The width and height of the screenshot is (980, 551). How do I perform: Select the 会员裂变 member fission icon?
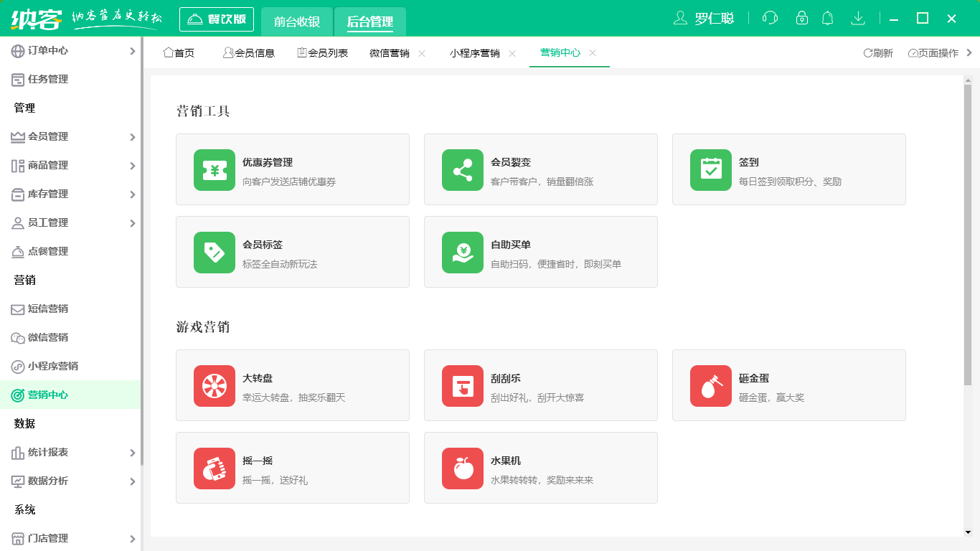coord(462,170)
